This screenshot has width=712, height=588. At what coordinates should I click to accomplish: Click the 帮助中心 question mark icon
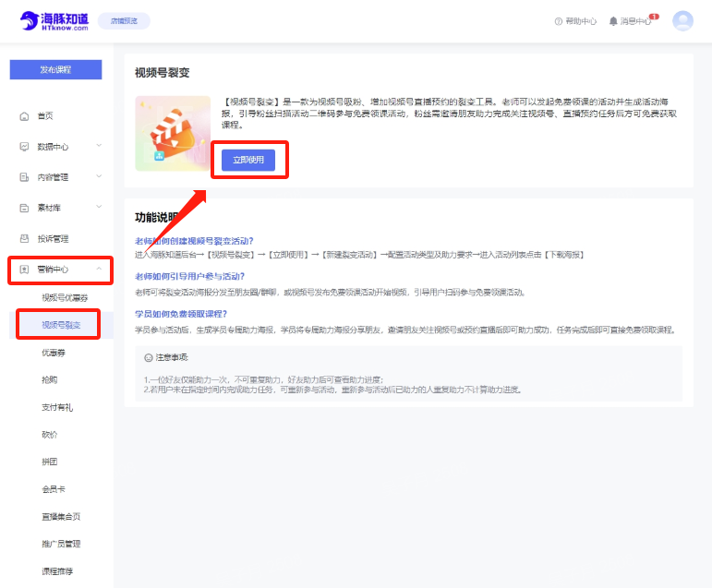[559, 21]
